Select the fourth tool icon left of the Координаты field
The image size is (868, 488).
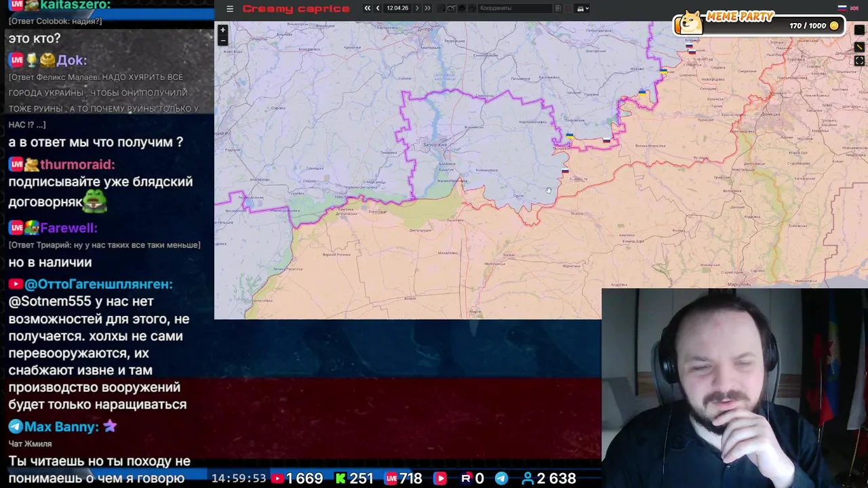click(x=472, y=8)
